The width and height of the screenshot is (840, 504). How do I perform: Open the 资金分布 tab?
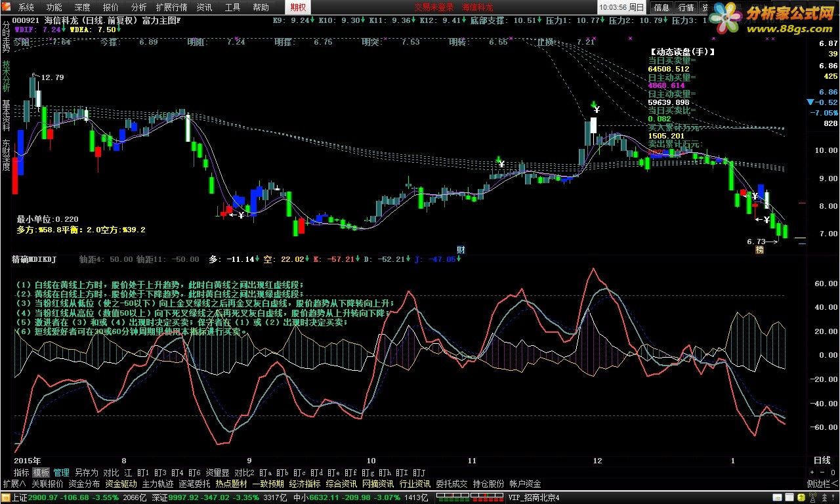click(x=85, y=484)
